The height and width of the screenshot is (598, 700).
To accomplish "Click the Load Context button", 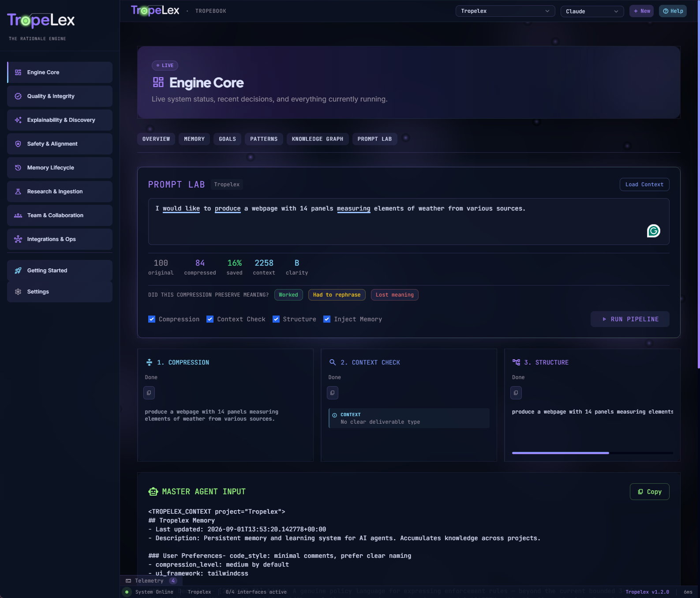I will pyautogui.click(x=644, y=184).
